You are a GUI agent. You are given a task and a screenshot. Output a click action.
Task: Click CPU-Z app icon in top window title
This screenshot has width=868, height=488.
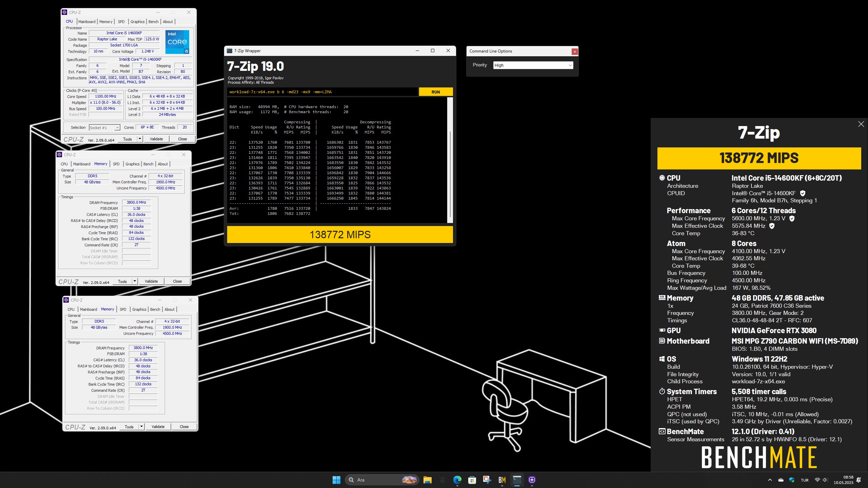tap(65, 12)
